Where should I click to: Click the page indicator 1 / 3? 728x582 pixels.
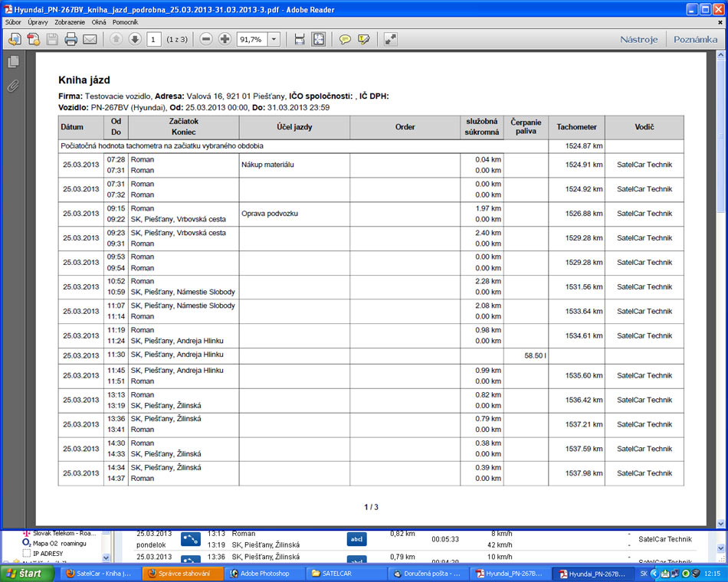(x=371, y=507)
